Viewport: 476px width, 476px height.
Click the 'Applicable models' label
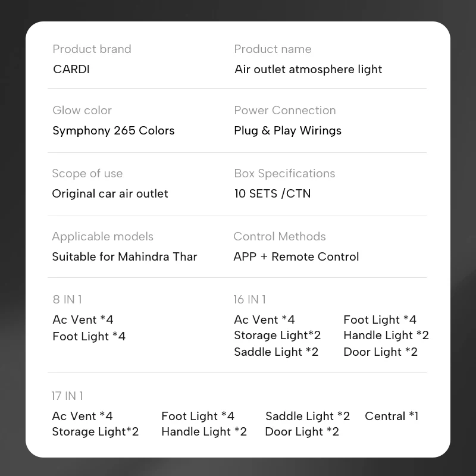(102, 236)
